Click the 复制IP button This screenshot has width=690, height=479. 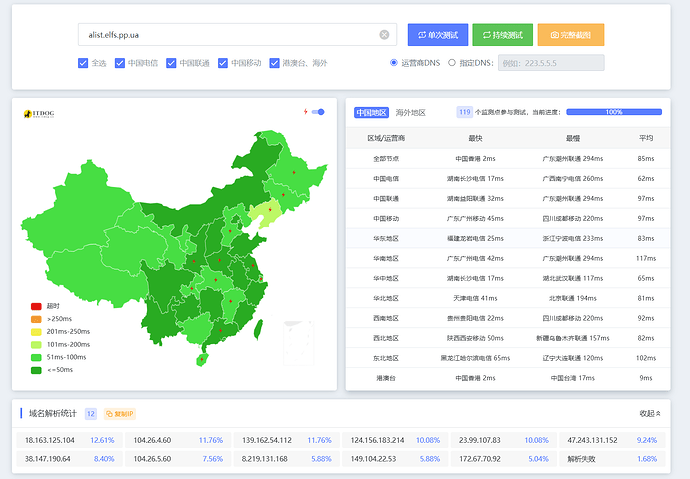tap(120, 414)
